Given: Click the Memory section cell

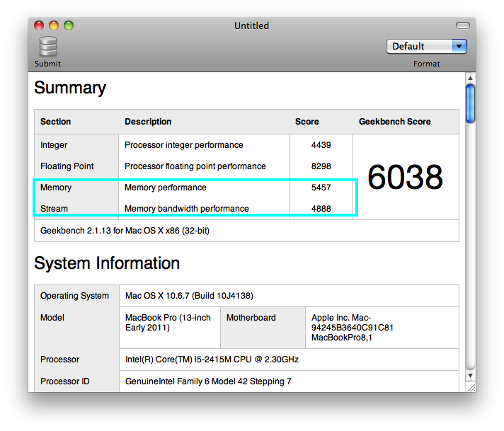Looking at the screenshot, I should tap(56, 188).
